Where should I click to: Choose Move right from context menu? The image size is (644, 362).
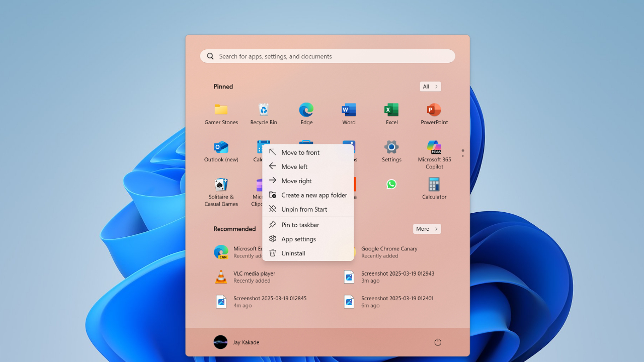point(308,180)
